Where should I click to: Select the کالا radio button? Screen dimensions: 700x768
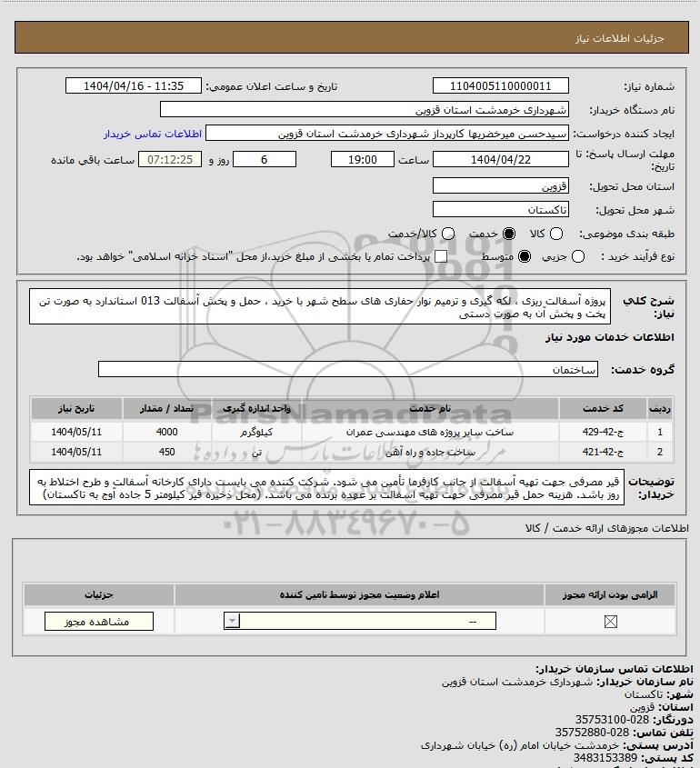(556, 234)
